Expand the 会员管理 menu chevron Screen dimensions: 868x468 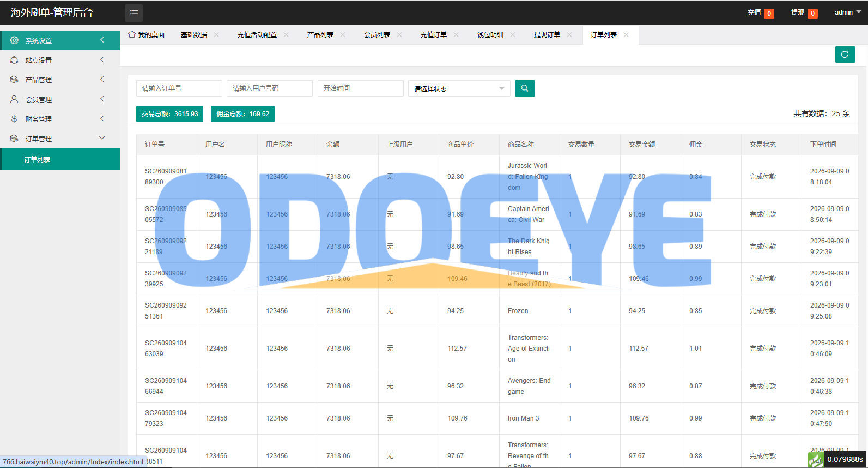tap(102, 99)
